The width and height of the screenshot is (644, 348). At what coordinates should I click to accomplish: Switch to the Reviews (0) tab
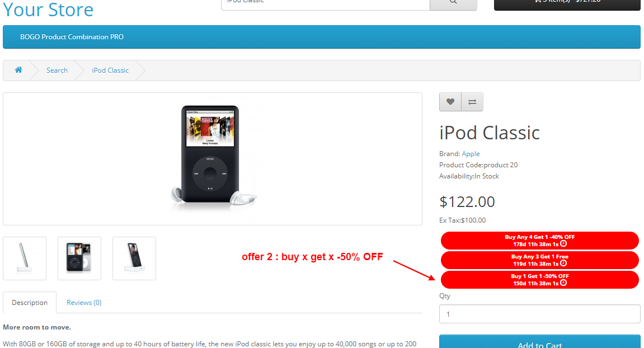pos(84,302)
